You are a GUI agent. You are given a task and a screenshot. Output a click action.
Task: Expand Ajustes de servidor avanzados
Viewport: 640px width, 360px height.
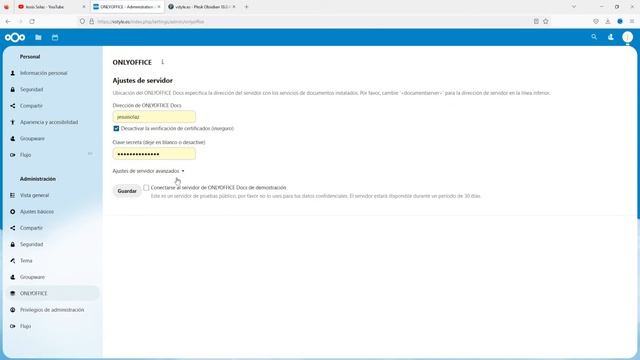pos(149,171)
